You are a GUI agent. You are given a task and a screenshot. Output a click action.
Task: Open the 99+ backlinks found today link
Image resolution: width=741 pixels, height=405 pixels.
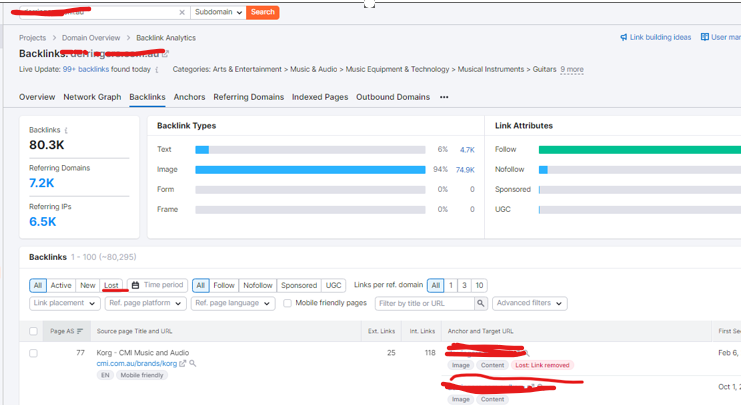[86, 69]
